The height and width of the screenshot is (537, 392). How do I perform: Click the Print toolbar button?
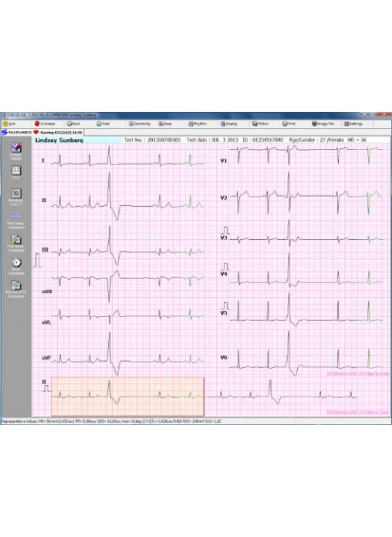tap(289, 123)
